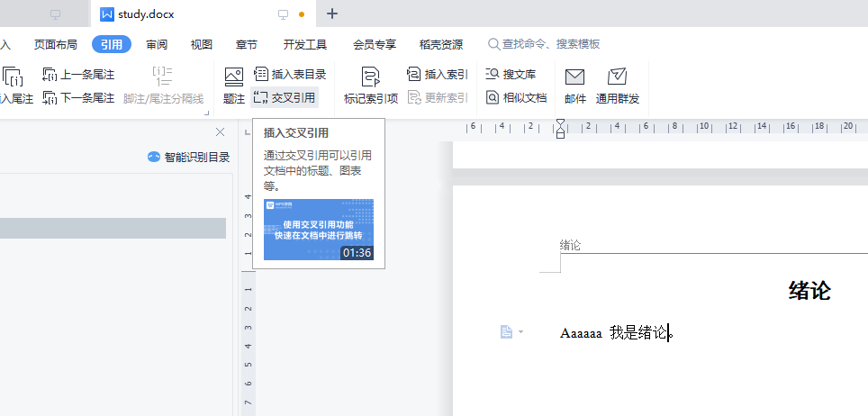This screenshot has height=416, width=868.
Task: Go to previous endnote (上一条尾注)
Action: (x=78, y=74)
